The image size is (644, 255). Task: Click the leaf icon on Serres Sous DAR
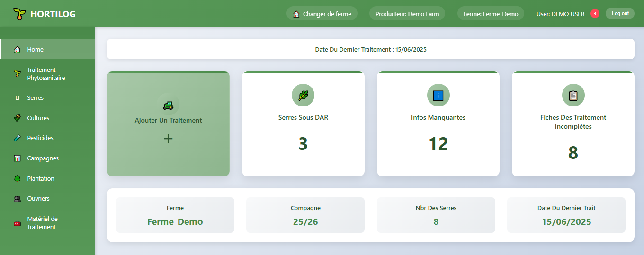pyautogui.click(x=303, y=96)
